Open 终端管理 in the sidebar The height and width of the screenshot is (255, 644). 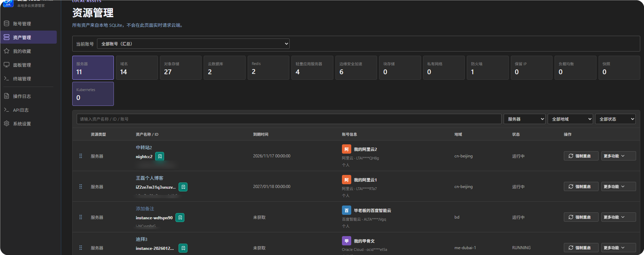tap(29, 79)
